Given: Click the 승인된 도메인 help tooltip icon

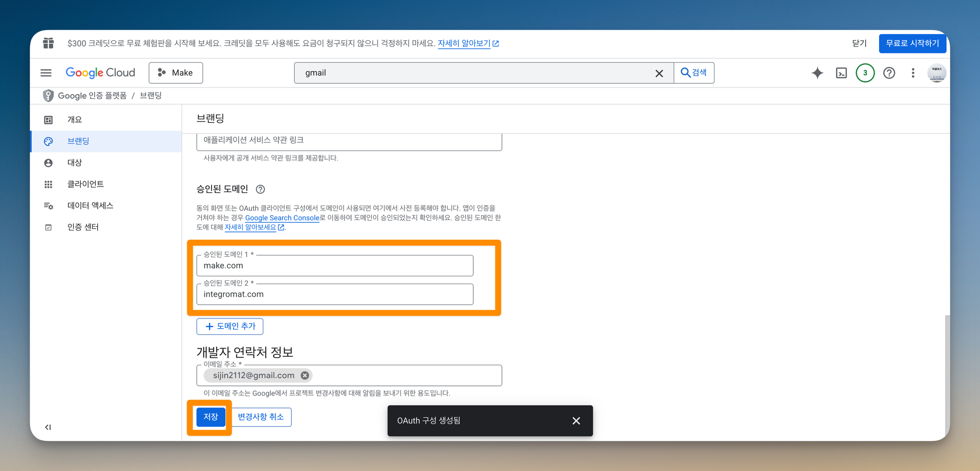Looking at the screenshot, I should (260, 189).
